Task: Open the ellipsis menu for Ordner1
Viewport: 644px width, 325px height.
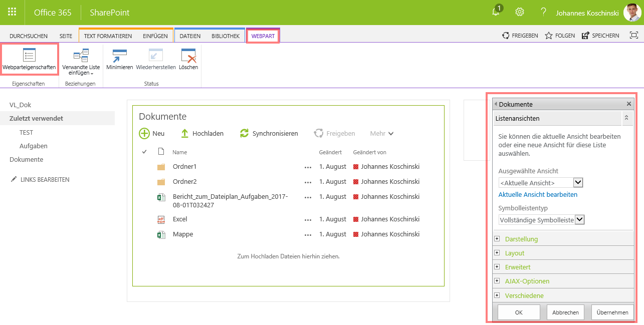Action: (x=308, y=167)
